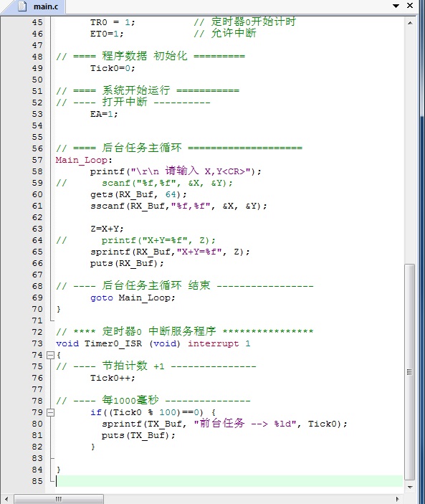Click the EA=1; statement
The image size is (425, 504).
104,114
